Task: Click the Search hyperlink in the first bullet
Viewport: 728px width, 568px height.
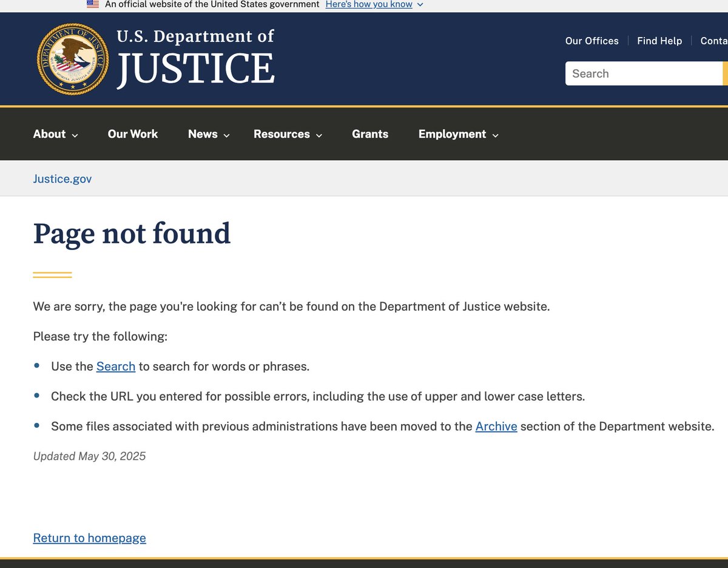Action: [x=115, y=367]
